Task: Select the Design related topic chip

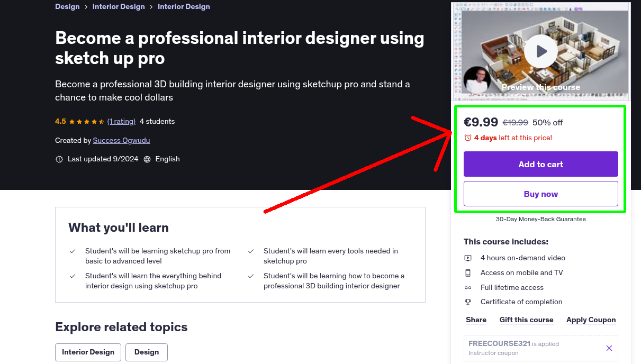Action: click(147, 352)
